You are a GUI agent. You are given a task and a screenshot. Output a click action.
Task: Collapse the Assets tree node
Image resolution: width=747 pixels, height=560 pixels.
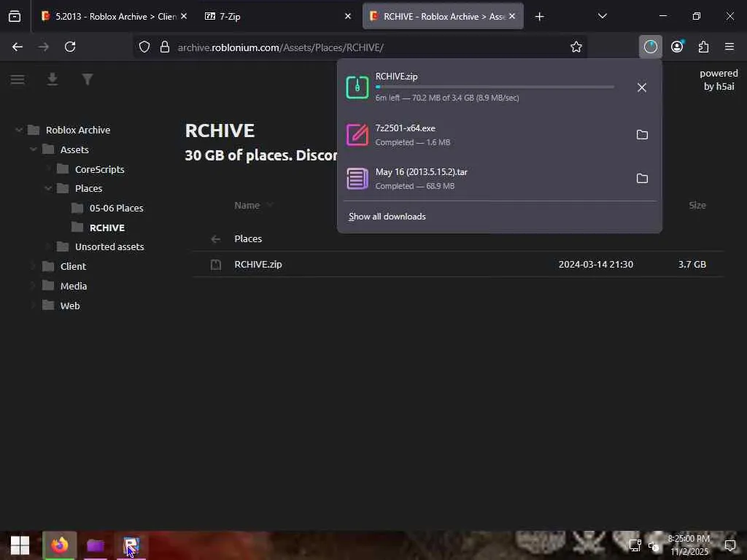point(34,149)
